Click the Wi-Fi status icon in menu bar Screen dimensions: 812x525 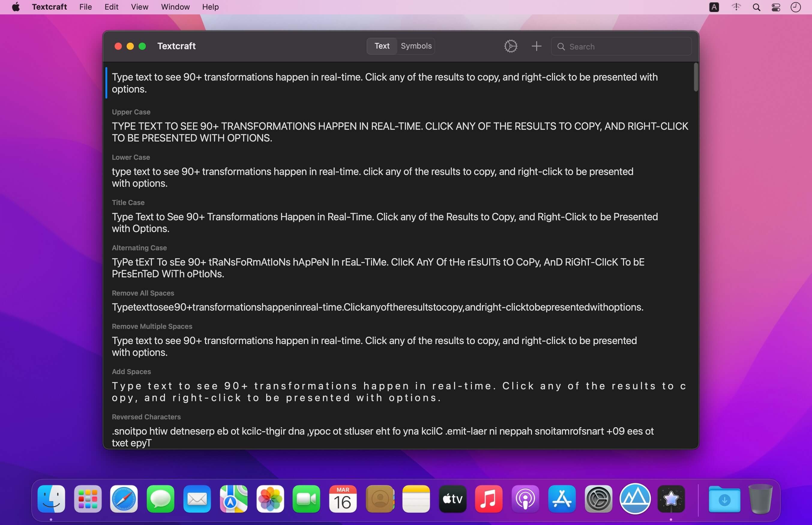tap(736, 7)
